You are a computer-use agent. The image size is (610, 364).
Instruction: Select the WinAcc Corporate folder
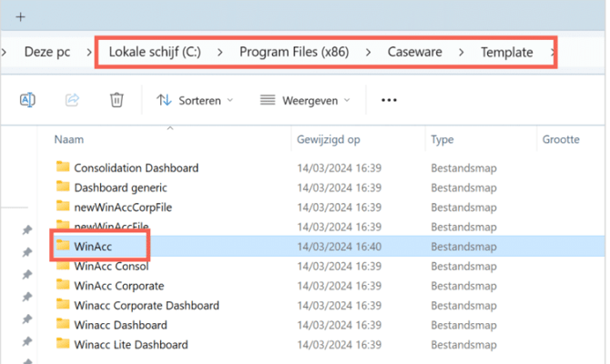pos(118,285)
